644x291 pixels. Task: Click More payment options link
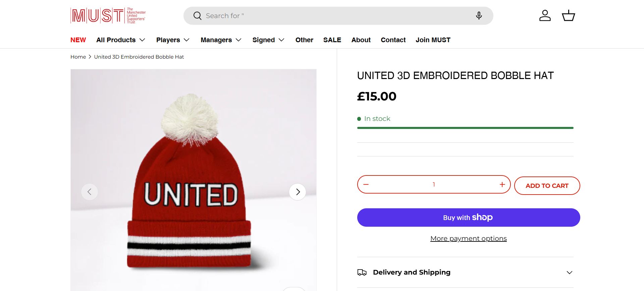tap(468, 238)
